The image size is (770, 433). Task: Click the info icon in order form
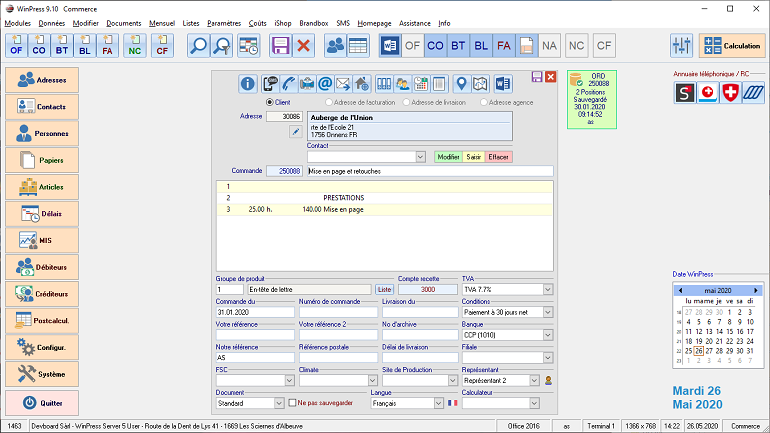[248, 84]
